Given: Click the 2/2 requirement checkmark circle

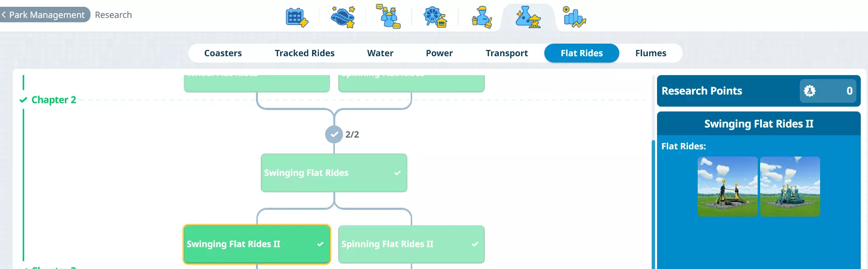Looking at the screenshot, I should 334,134.
